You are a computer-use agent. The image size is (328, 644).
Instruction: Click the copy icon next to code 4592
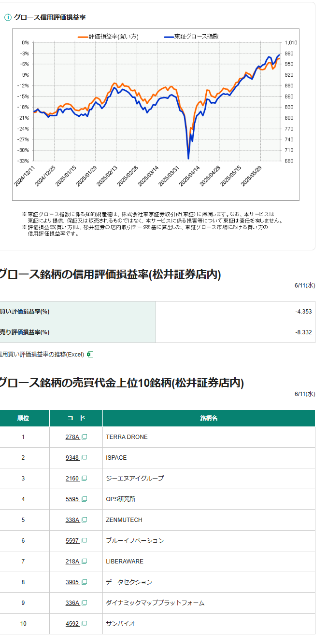pos(85,624)
